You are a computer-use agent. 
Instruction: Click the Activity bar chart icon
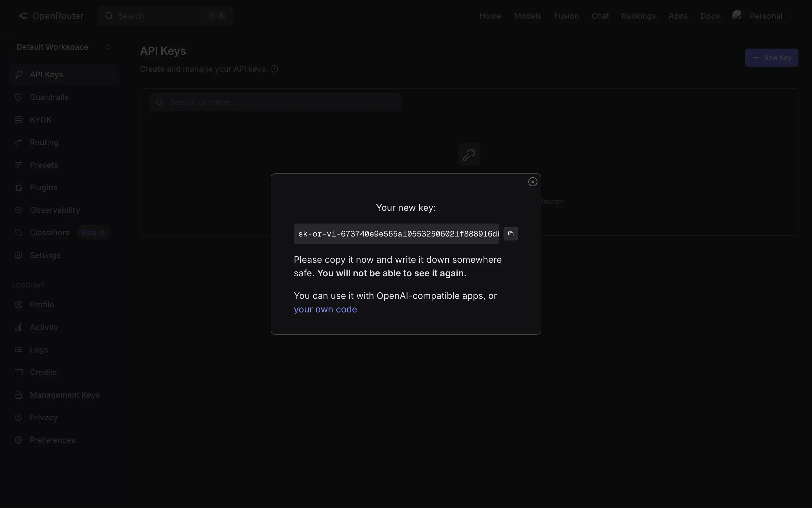coord(19,327)
